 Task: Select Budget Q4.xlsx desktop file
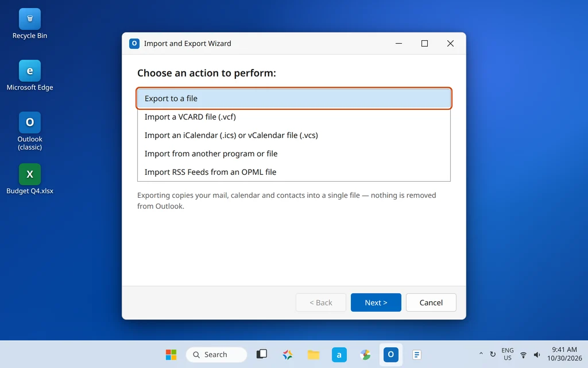click(30, 179)
